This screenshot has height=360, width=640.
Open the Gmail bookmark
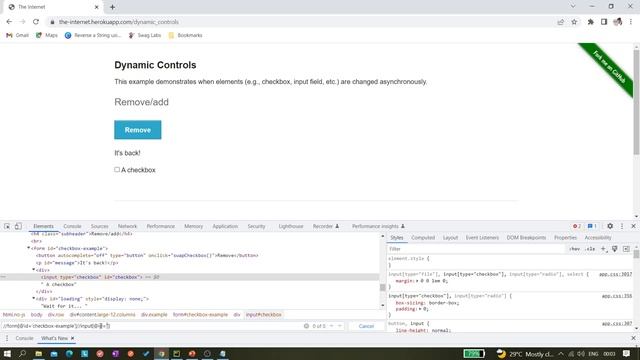(x=18, y=36)
